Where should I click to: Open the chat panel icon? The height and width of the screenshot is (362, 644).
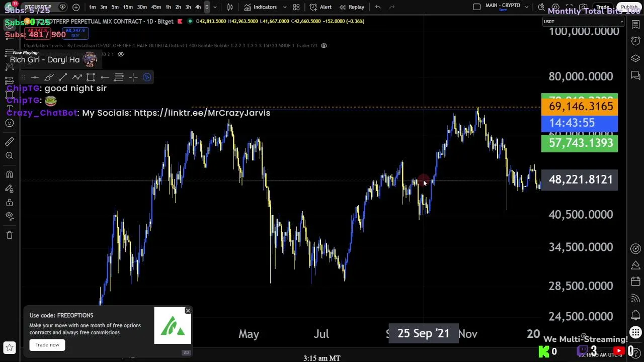coord(635,75)
